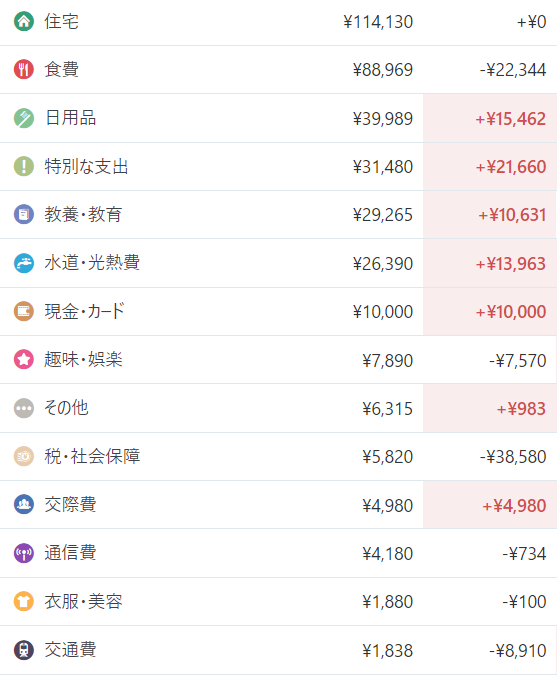Viewport: 557px width, 675px height.
Task: Open the 特別な支出 category label
Action: [x=87, y=166]
